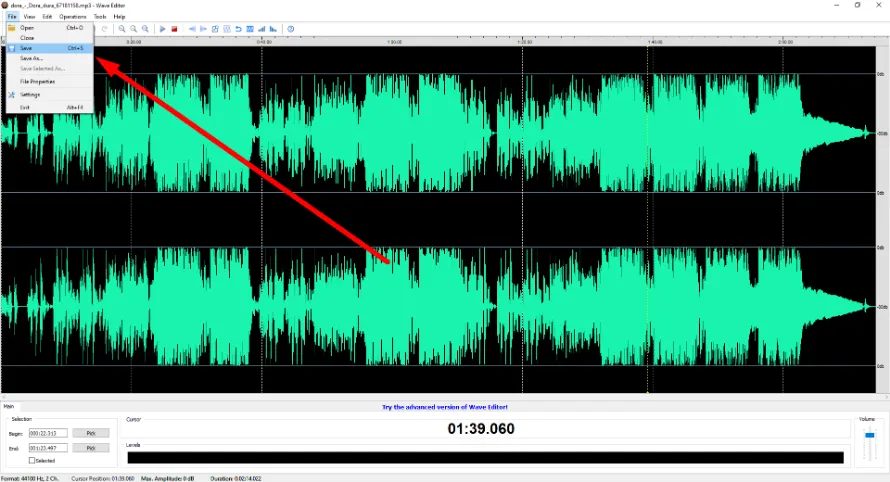Image resolution: width=890 pixels, height=482 pixels.
Task: Apply the Fade In ascending bars icon
Action: [x=262, y=29]
